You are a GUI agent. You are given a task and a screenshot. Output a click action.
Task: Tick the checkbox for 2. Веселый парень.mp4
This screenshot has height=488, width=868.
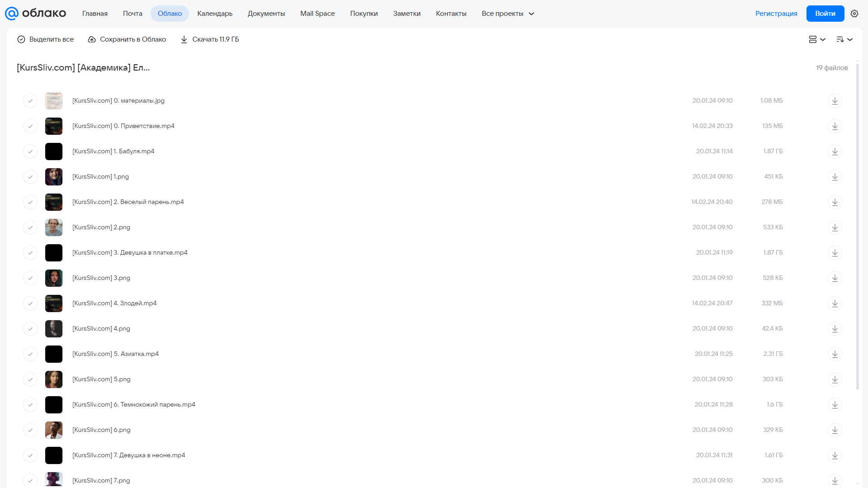click(x=30, y=202)
